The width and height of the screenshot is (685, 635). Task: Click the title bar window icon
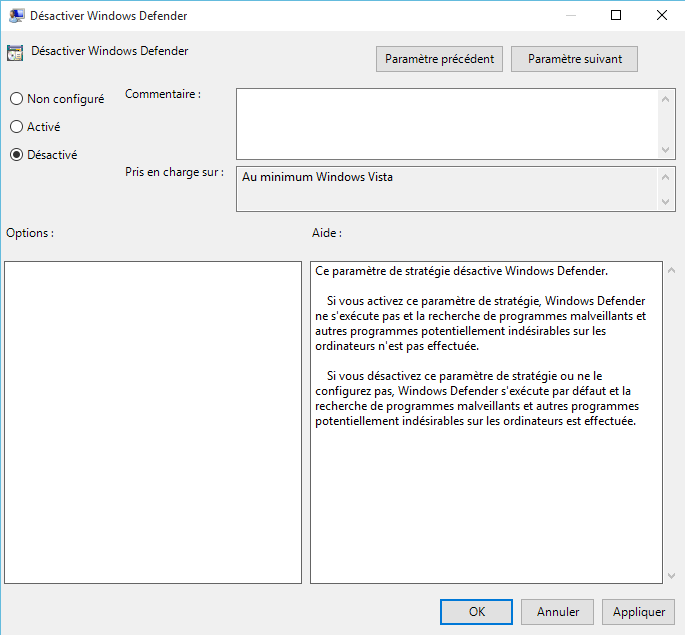point(17,16)
